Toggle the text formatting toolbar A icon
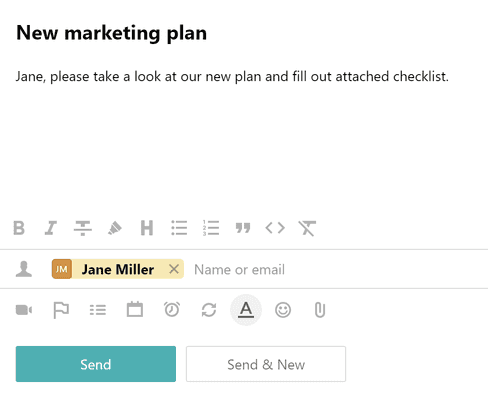The width and height of the screenshot is (488, 393). pos(246,310)
